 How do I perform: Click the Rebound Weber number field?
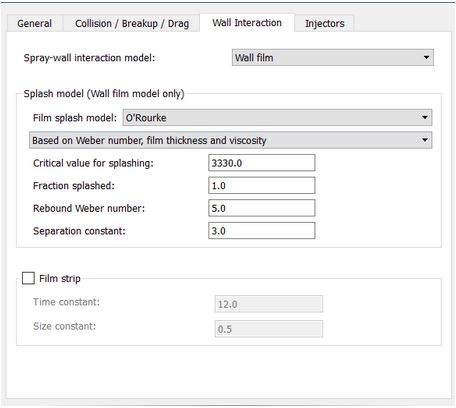pyautogui.click(x=262, y=208)
